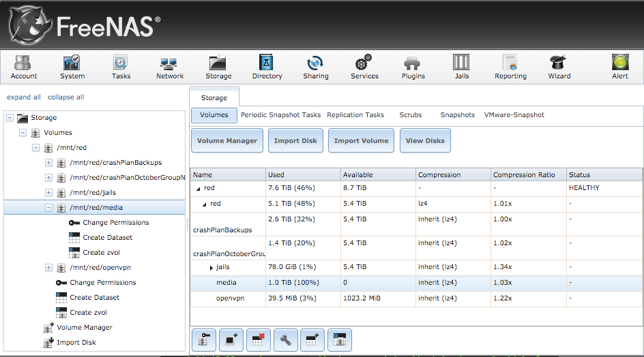The image size is (644, 357).
Task: Check the green Alert indicator
Action: point(619,67)
